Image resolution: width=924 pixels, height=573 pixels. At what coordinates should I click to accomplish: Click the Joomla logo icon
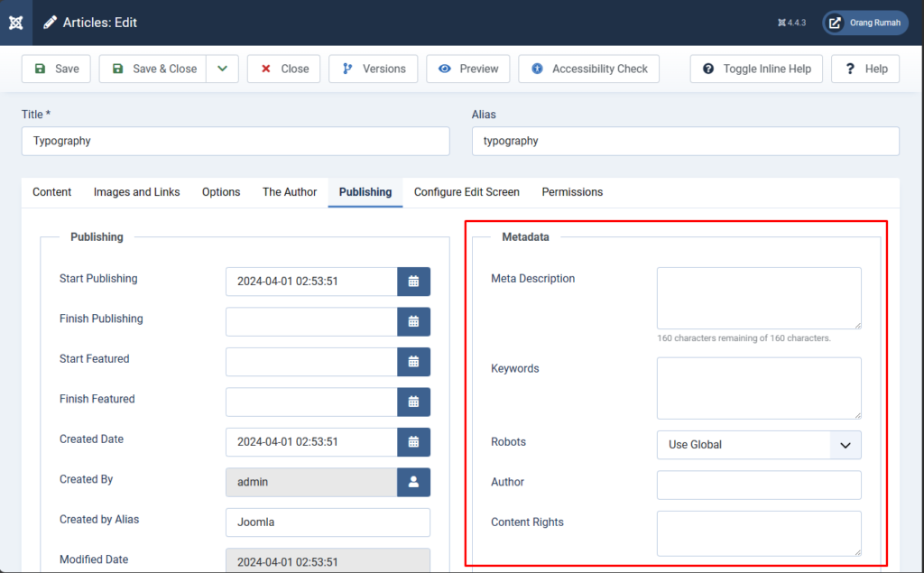14,23
